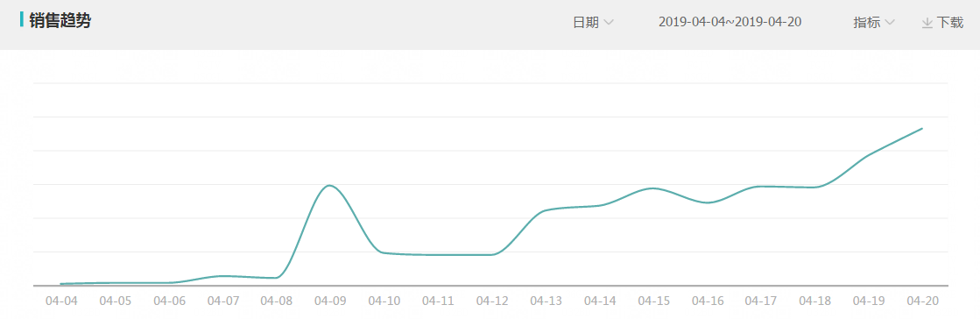The width and height of the screenshot is (980, 319).
Task: Expand the 指标 dropdown menu
Action: [x=874, y=23]
